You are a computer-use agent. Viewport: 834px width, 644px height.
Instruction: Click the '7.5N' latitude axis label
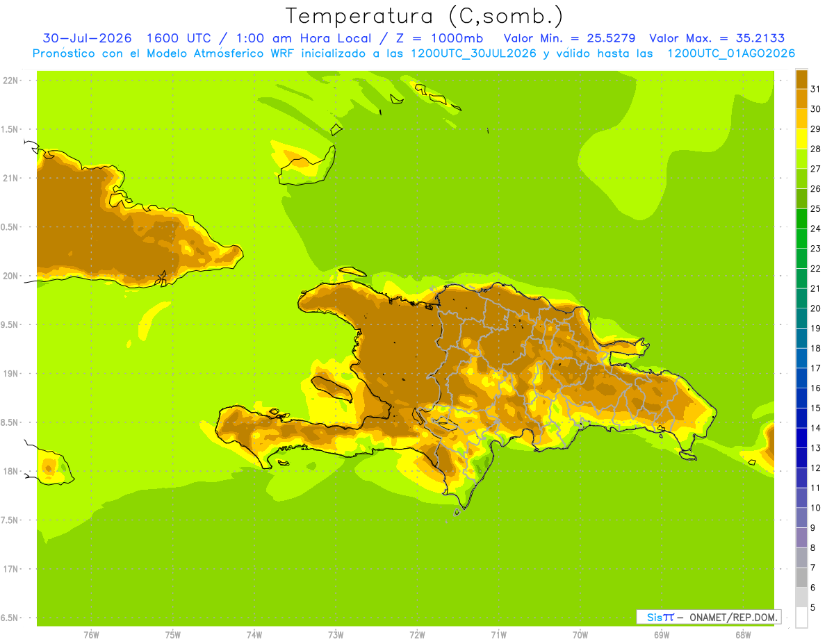(10, 520)
